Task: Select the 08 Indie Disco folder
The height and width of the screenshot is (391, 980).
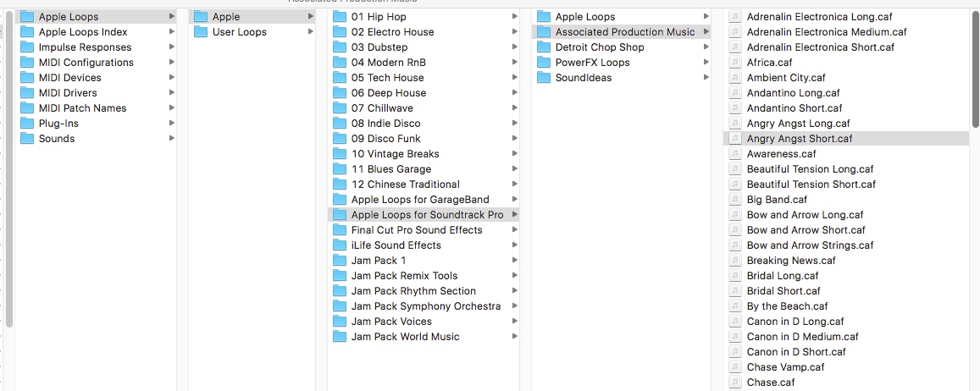Action: coord(424,123)
